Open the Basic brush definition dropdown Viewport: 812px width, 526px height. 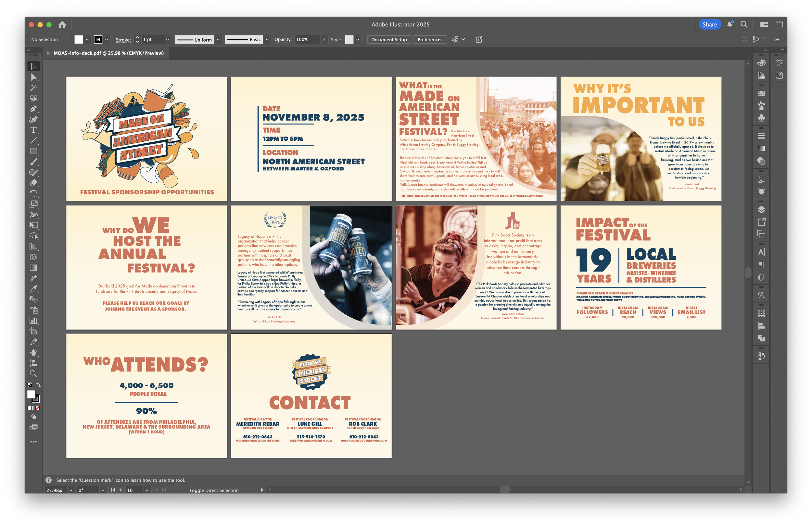[x=267, y=40]
